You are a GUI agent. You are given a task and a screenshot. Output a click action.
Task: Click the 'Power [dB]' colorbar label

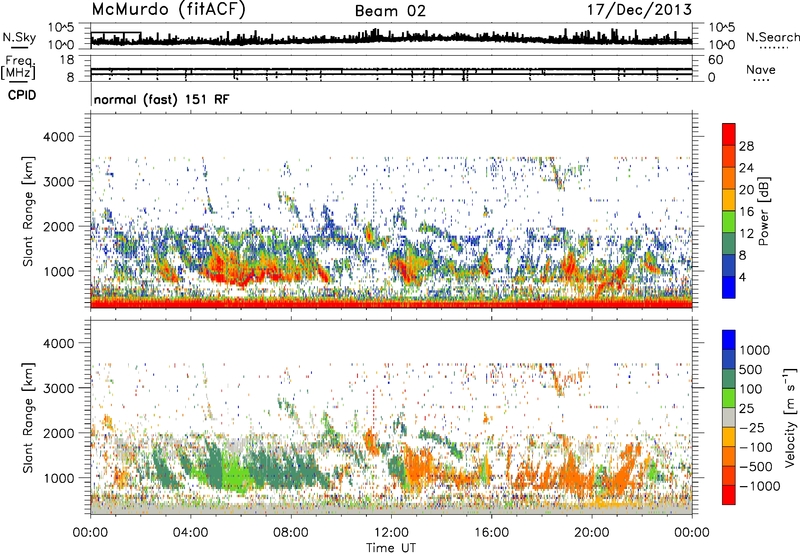[x=764, y=211]
